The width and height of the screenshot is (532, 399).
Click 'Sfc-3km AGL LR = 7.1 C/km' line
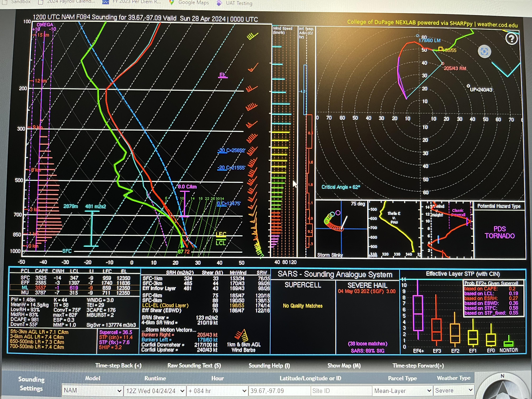pyautogui.click(x=39, y=332)
